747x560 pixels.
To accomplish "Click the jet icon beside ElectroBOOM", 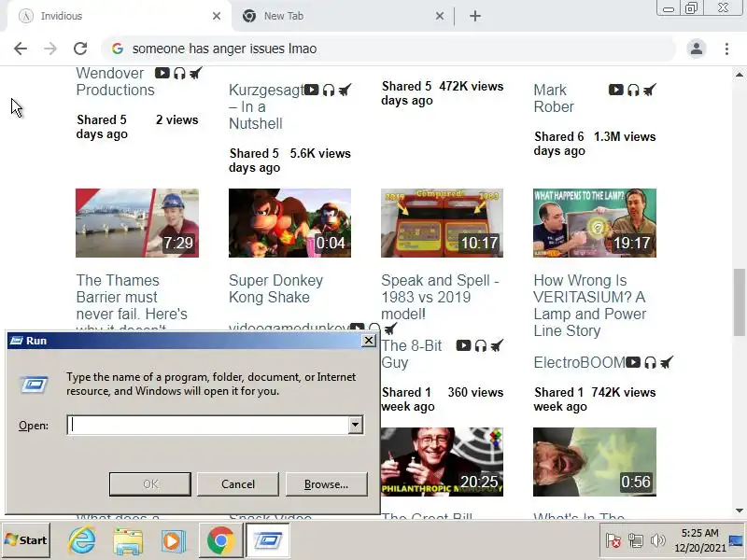I will [667, 362].
